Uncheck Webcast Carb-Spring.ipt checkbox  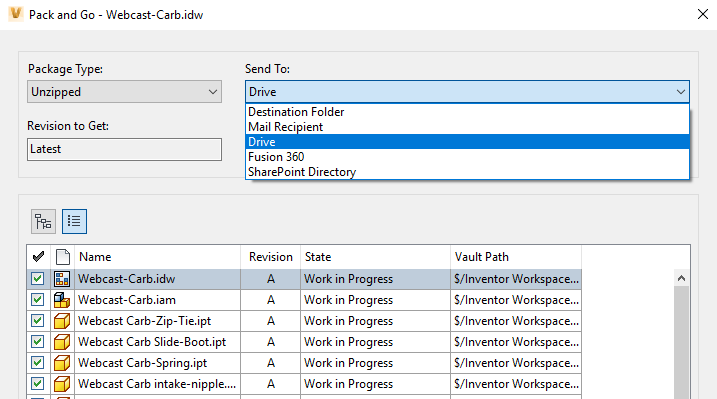37,362
